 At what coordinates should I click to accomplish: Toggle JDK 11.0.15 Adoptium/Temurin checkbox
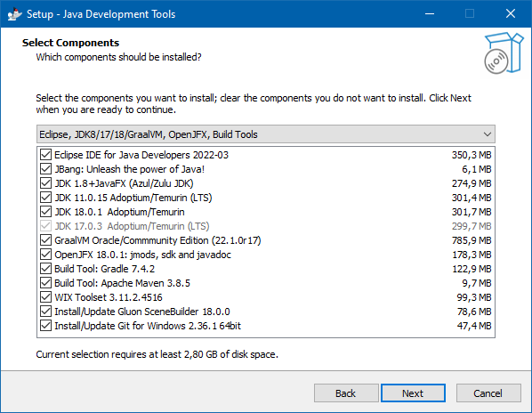[45, 198]
